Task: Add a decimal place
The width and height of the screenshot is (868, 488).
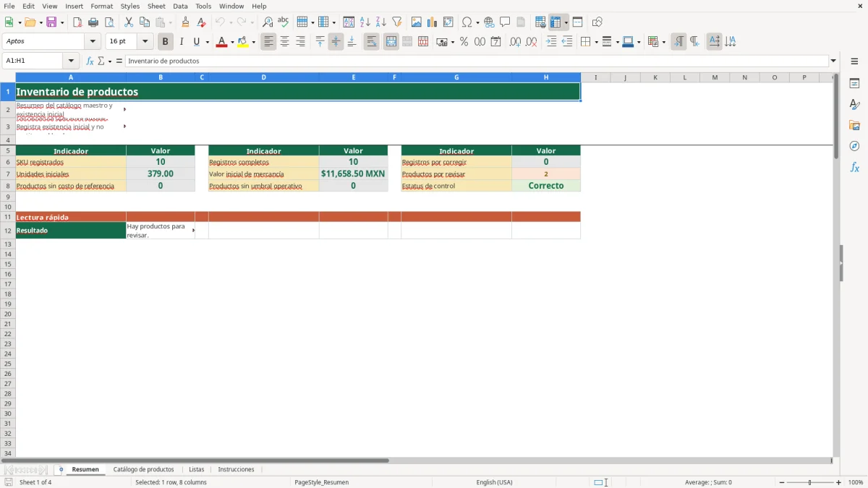Action: 515,42
